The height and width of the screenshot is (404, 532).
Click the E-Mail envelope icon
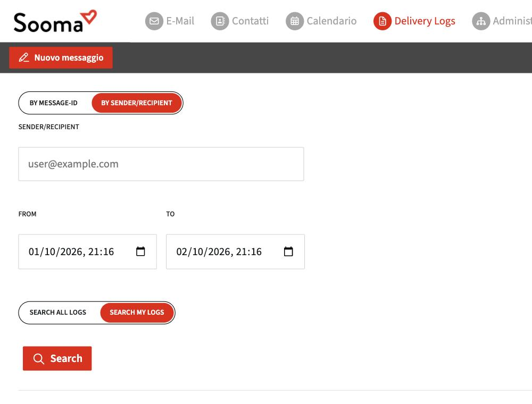pyautogui.click(x=154, y=21)
